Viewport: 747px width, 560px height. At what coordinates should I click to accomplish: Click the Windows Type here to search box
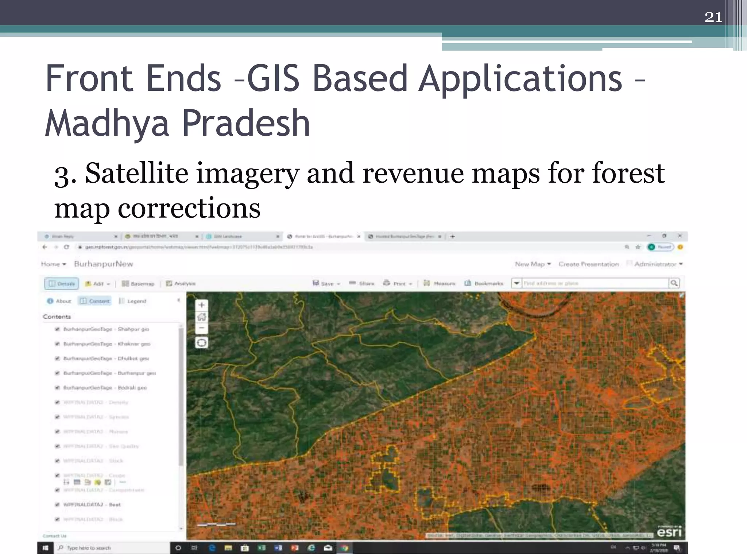point(112,548)
